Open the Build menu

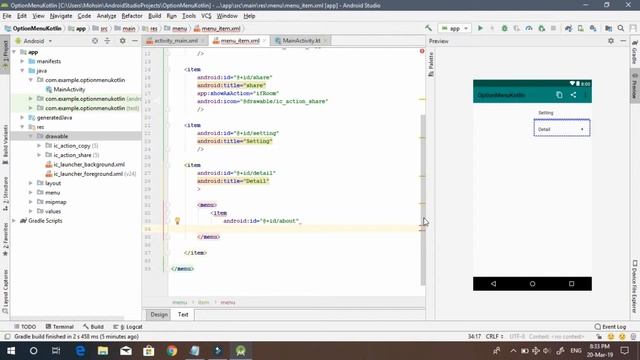pyautogui.click(x=154, y=16)
